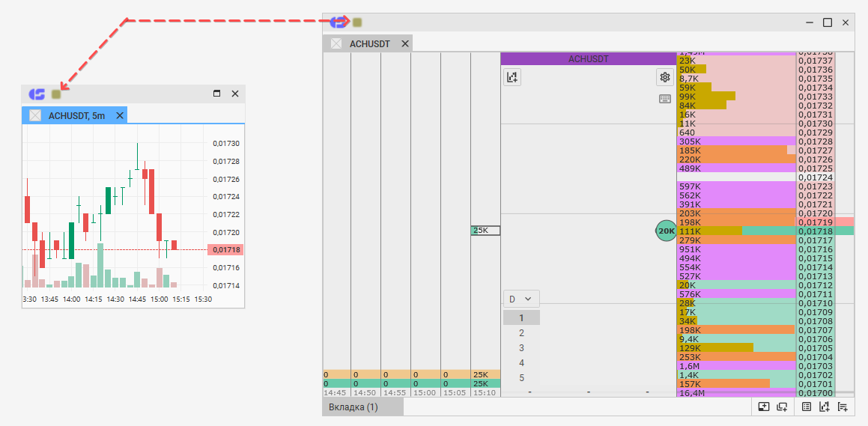This screenshot has width=868, height=426.
Task: Click the app logo in the main window title bar
Action: tap(339, 22)
